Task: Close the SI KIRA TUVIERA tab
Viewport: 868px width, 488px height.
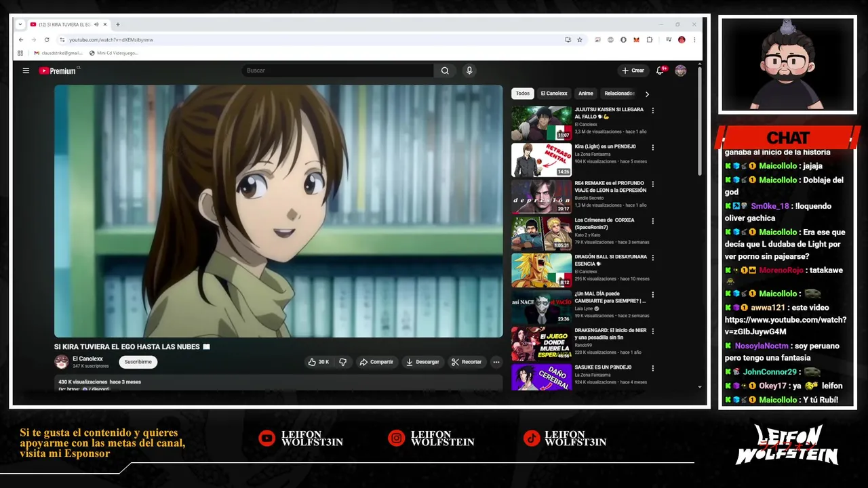Action: (106, 24)
